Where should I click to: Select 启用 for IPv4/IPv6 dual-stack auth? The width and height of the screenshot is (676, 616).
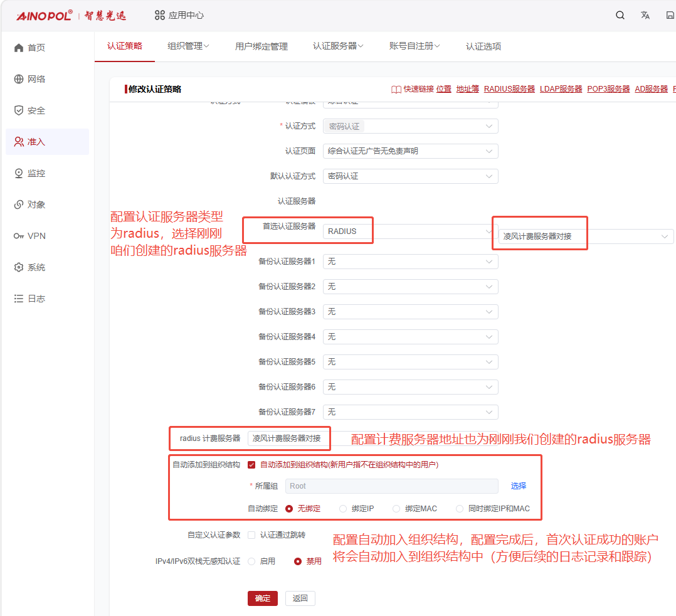[x=251, y=561]
